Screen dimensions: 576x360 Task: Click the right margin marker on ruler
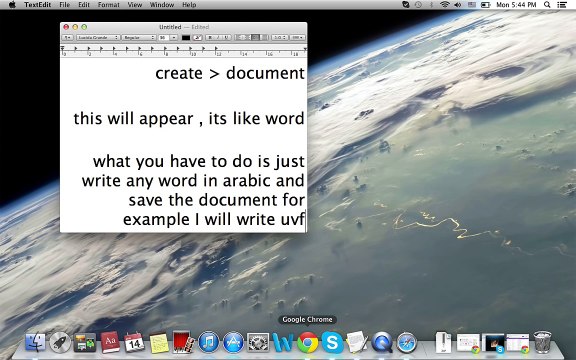(x=305, y=49)
